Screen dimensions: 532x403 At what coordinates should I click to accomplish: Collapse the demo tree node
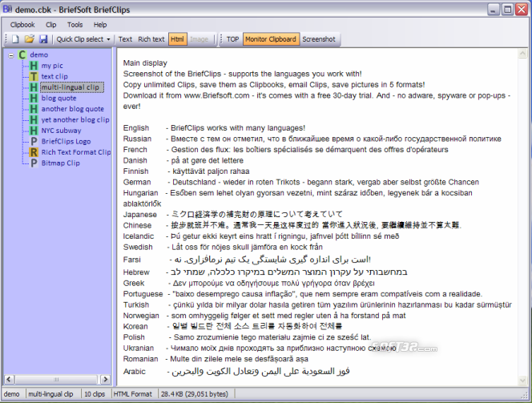11,55
